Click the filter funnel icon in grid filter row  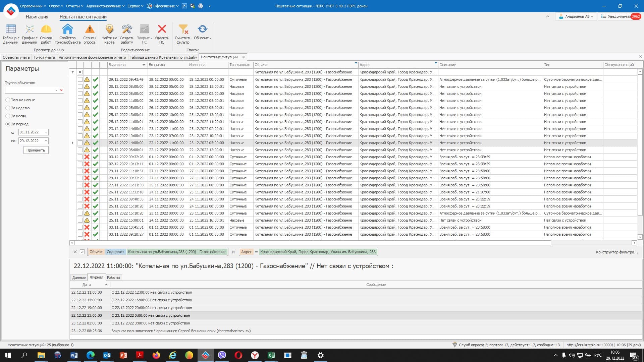point(73,72)
